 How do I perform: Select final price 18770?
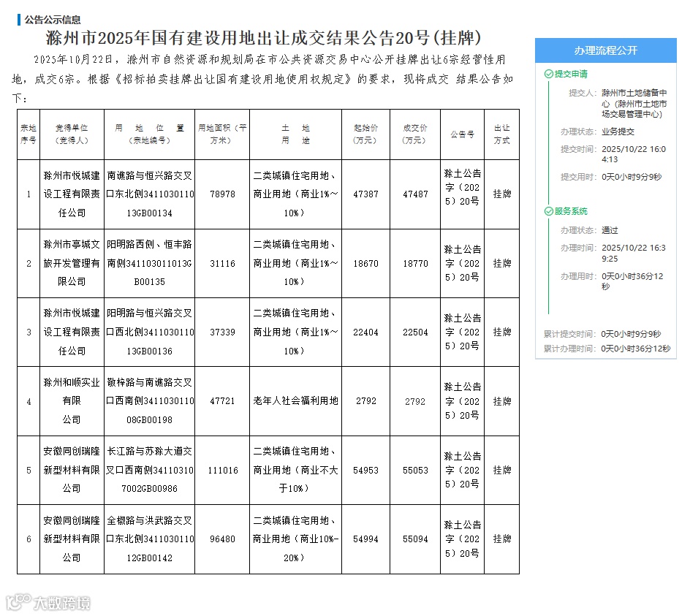[x=415, y=263]
